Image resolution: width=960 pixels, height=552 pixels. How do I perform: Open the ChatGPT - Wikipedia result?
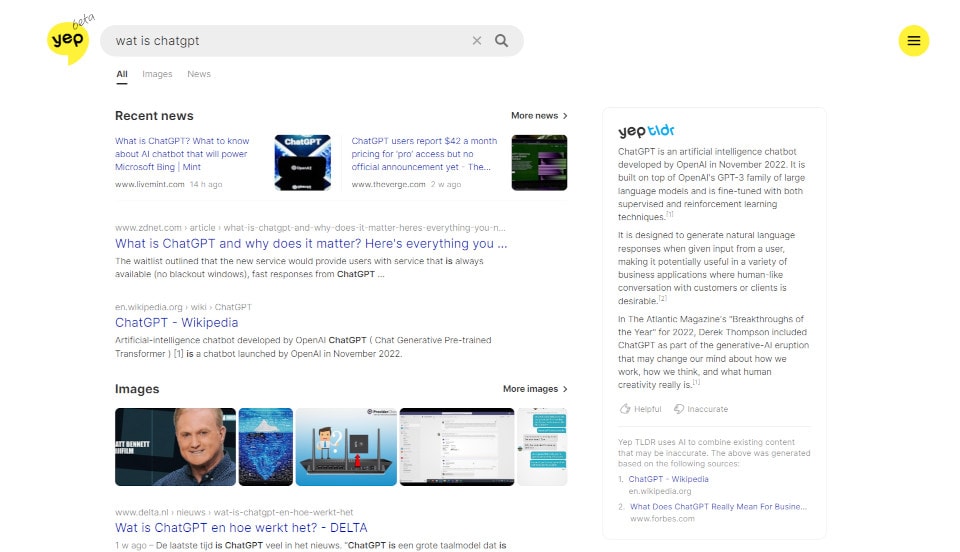pos(176,323)
